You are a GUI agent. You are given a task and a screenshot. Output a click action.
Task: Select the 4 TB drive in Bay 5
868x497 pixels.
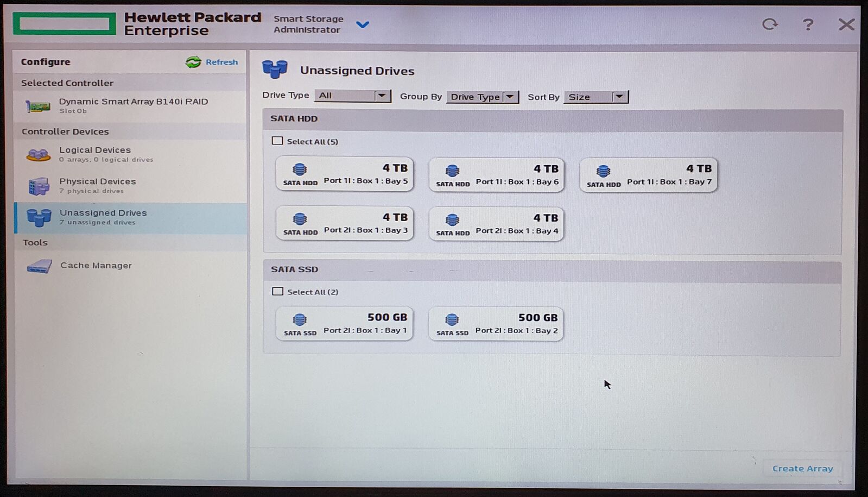345,174
